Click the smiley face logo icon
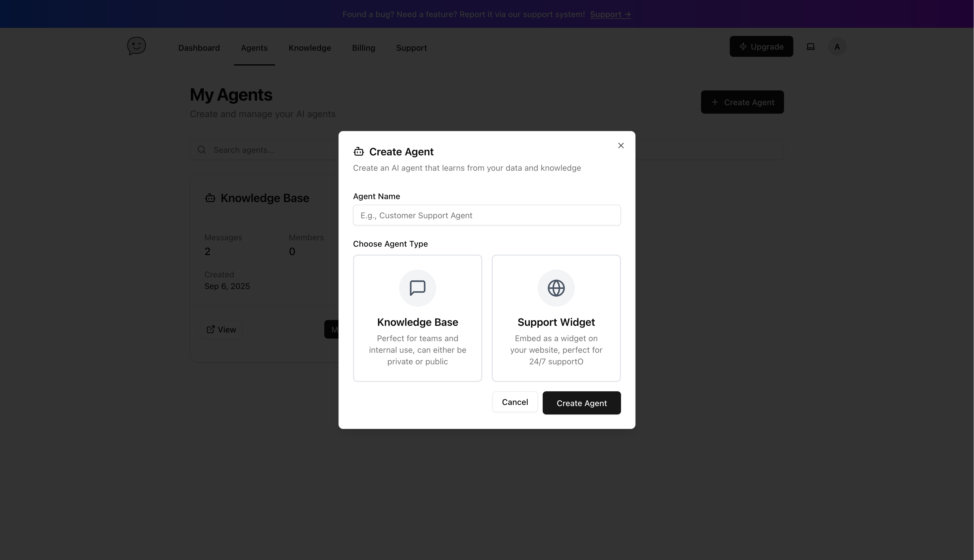The height and width of the screenshot is (560, 974). point(137,46)
